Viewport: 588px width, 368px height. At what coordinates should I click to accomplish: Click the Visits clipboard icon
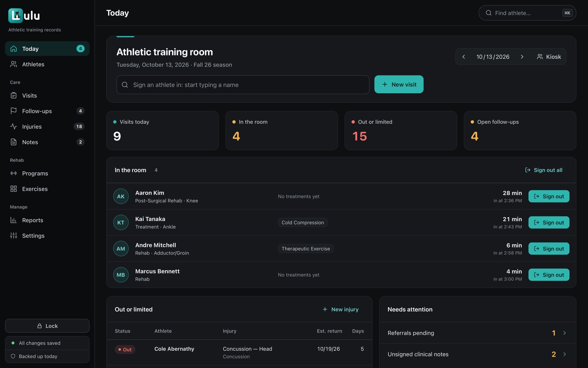click(x=14, y=95)
